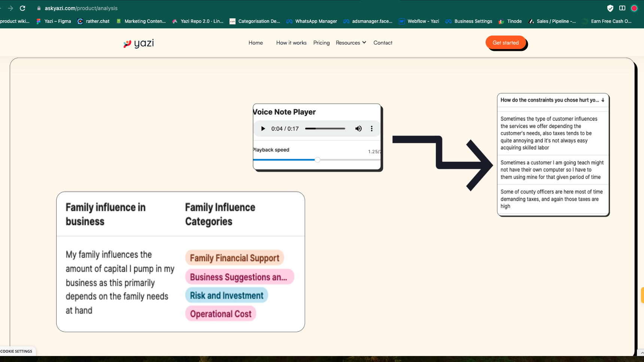Image resolution: width=644 pixels, height=362 pixels.
Task: Click the browser forward arrow
Action: (x=10, y=8)
